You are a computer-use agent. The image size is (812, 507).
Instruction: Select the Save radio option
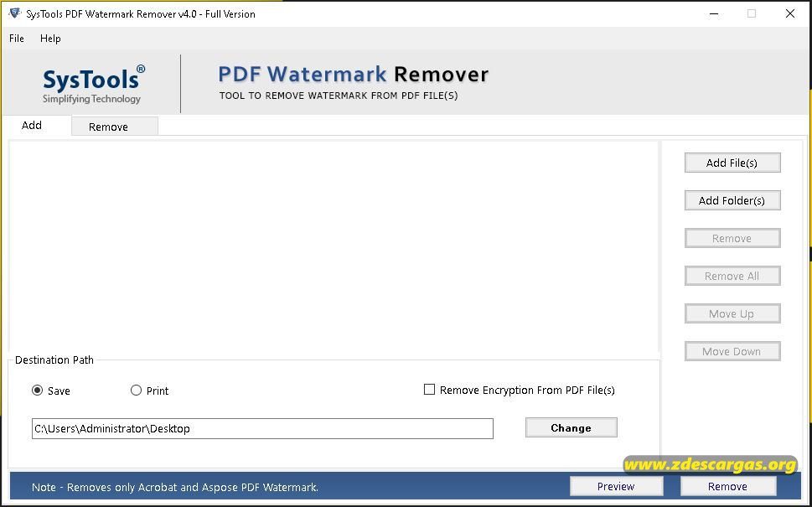37,391
